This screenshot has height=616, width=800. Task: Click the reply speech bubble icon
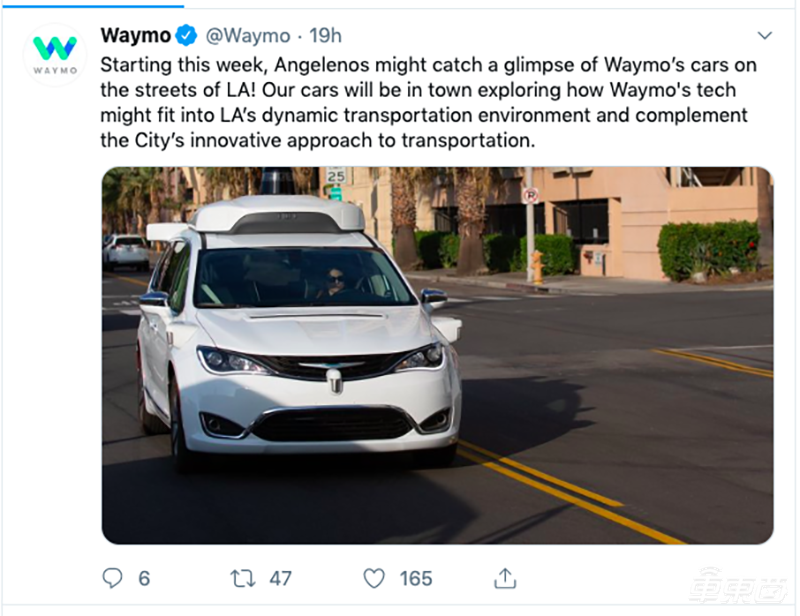coord(113,578)
